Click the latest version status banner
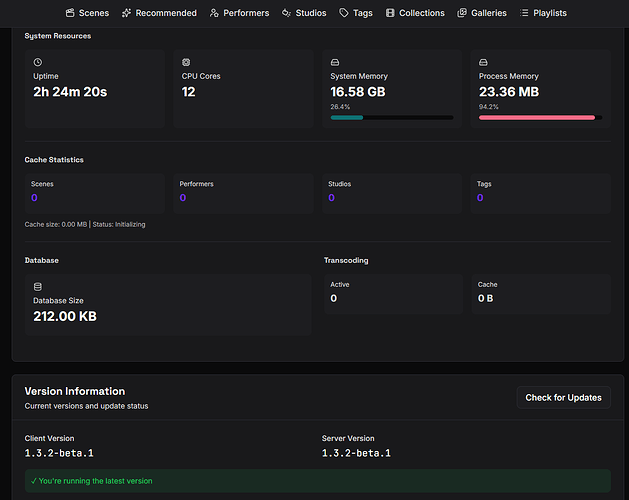Screen dimensions: 629x500 coord(317,481)
